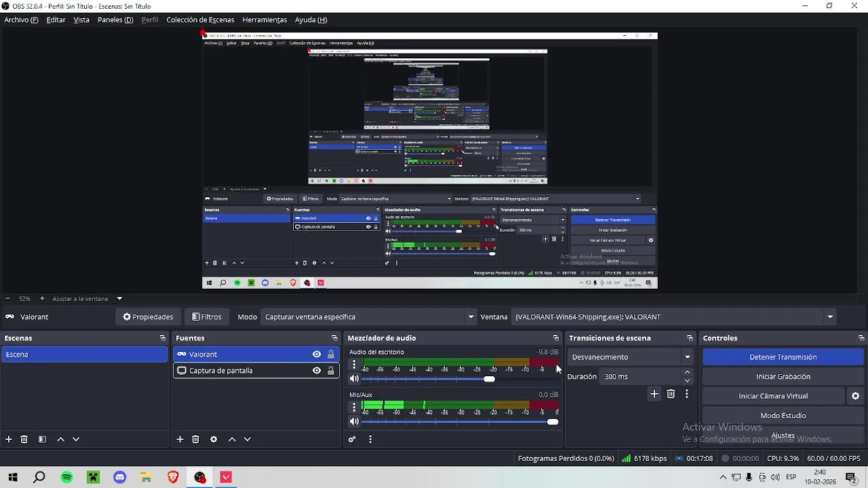Image resolution: width=868 pixels, height=488 pixels.
Task: Move source down in Fuentes panel
Action: (248, 439)
